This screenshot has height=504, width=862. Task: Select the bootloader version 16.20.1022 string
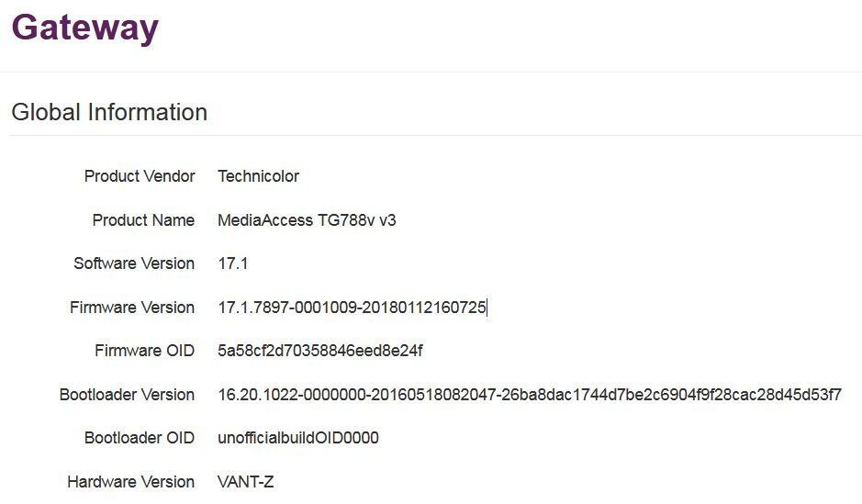click(x=530, y=395)
